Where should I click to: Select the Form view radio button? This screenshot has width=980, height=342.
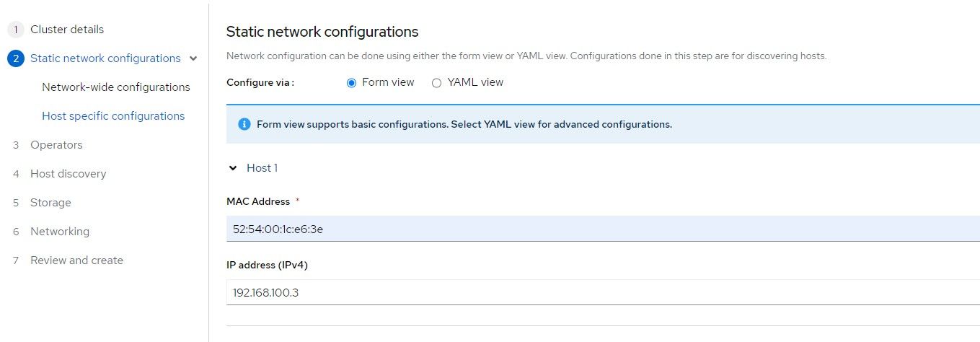coord(352,83)
